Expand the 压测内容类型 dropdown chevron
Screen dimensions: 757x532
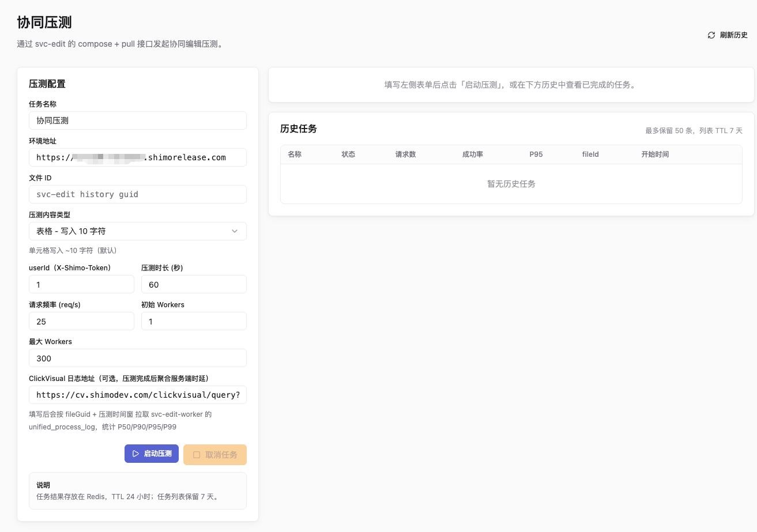(x=235, y=231)
